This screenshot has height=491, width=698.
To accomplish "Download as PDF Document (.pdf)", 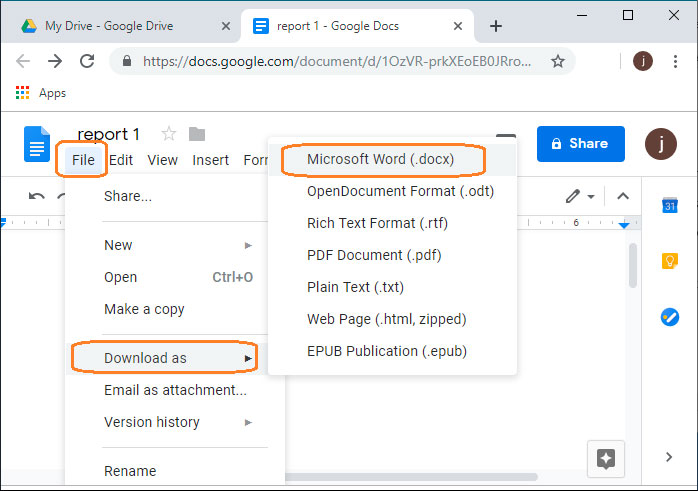I will coord(392,256).
